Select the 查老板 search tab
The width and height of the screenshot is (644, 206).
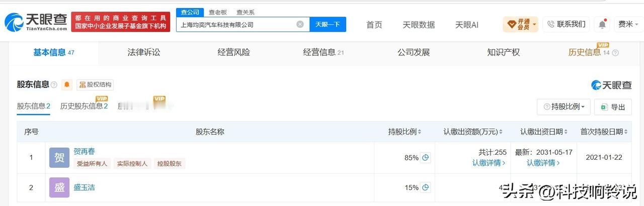pos(218,12)
